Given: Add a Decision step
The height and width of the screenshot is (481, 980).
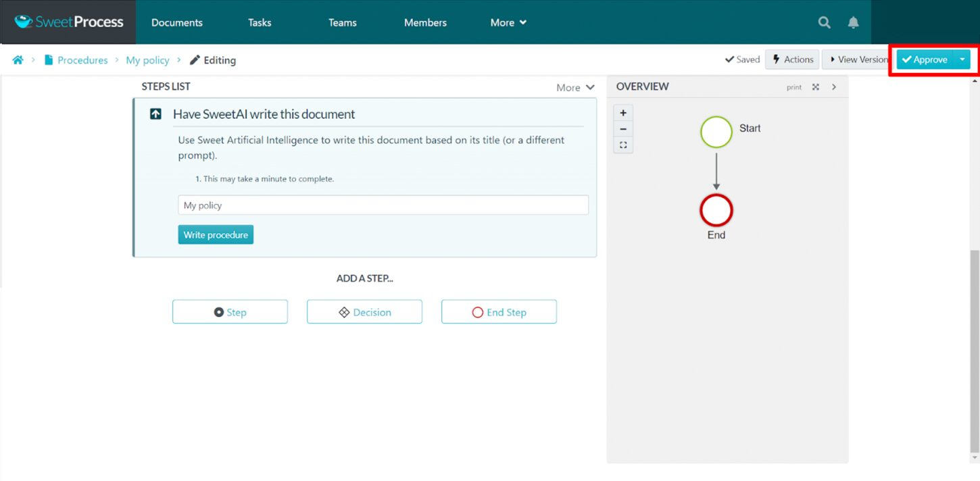Looking at the screenshot, I should coord(364,311).
